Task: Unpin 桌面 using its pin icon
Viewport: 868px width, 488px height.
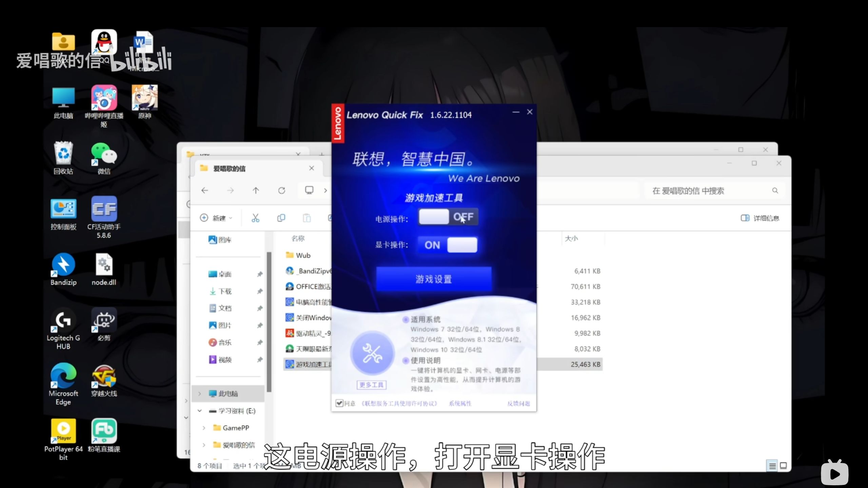Action: click(260, 274)
